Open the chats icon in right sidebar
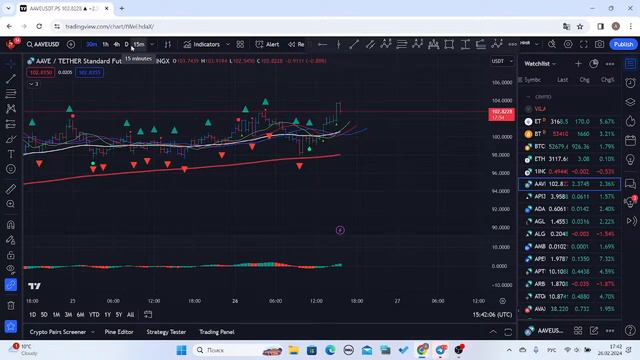Viewport: 640px width, 360px height. point(630,184)
